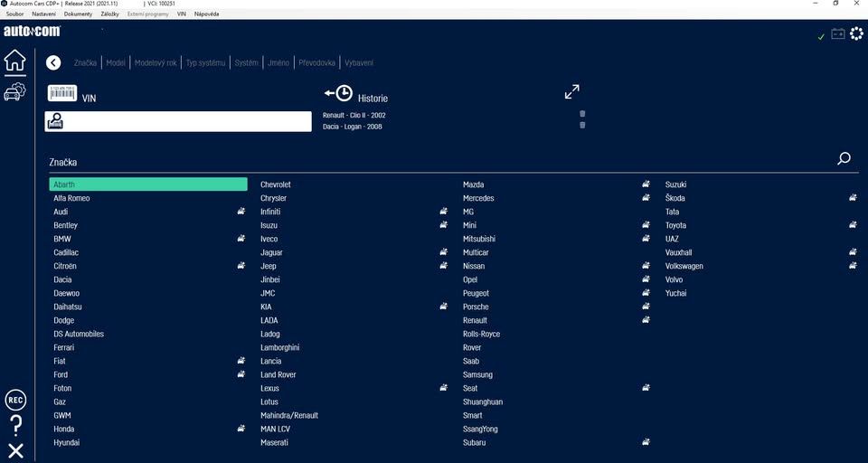The image size is (868, 463).
Task: Open the Nastavení menu
Action: coord(43,14)
